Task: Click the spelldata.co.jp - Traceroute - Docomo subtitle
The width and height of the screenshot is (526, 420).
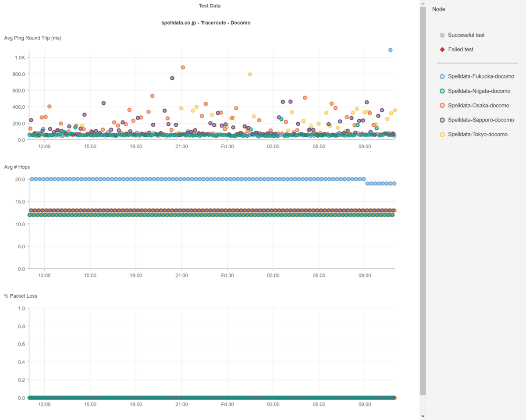Action: tap(206, 22)
